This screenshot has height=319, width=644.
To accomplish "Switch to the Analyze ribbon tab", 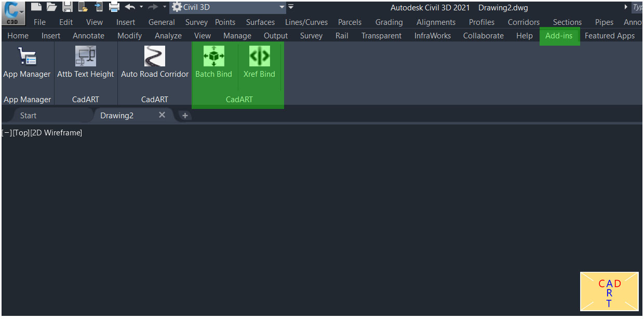I will click(168, 36).
